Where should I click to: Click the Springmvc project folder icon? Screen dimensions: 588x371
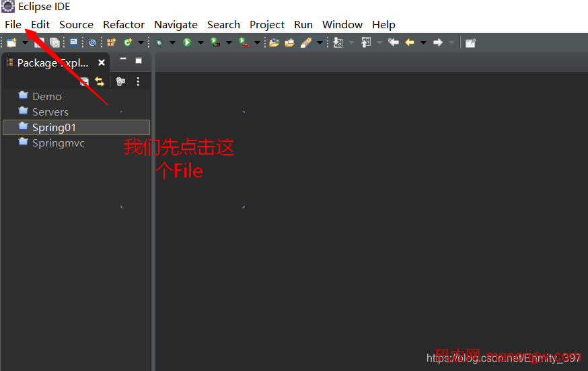tap(24, 142)
